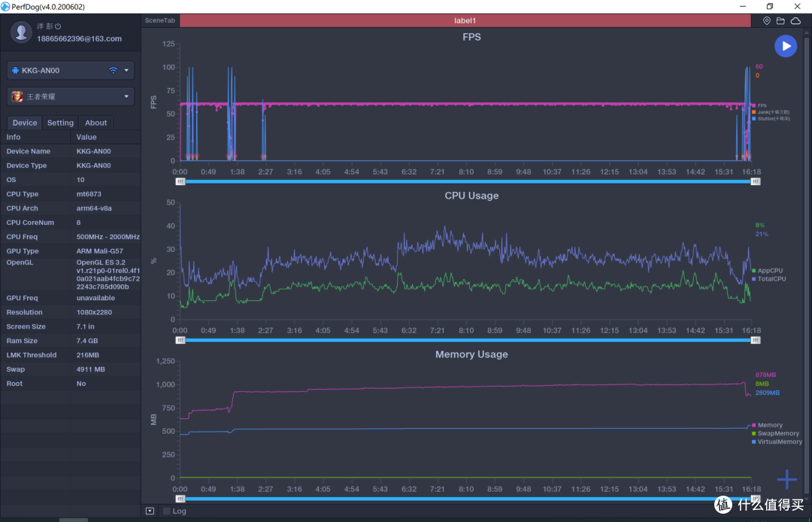The image size is (812, 522).
Task: Click the left handle of the FPS range slider
Action: coord(180,182)
